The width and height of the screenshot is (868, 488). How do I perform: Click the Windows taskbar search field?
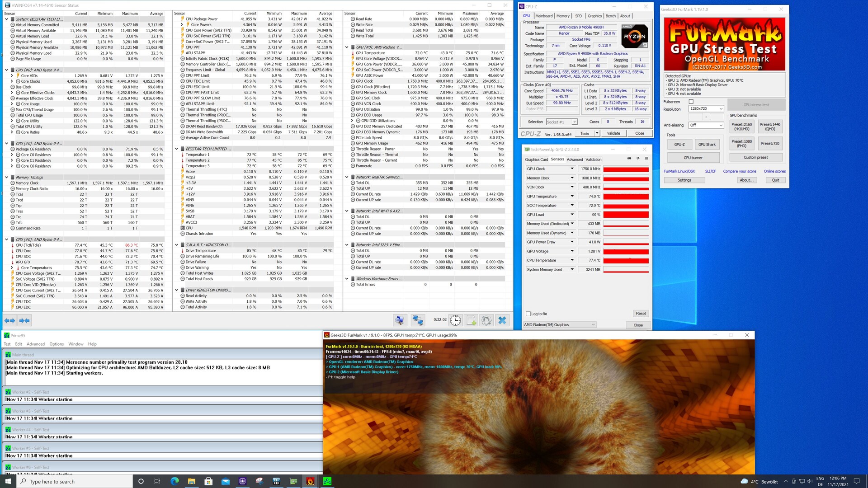[x=75, y=482]
